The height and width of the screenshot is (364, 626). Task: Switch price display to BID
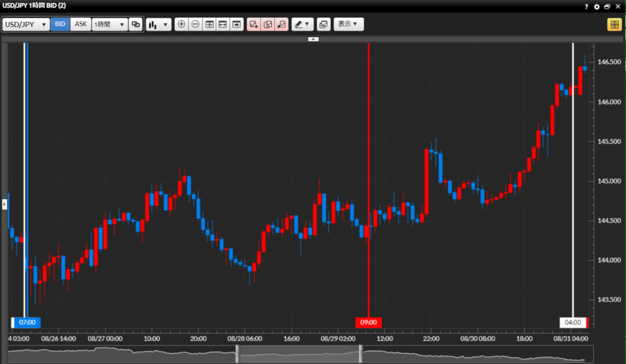click(60, 24)
